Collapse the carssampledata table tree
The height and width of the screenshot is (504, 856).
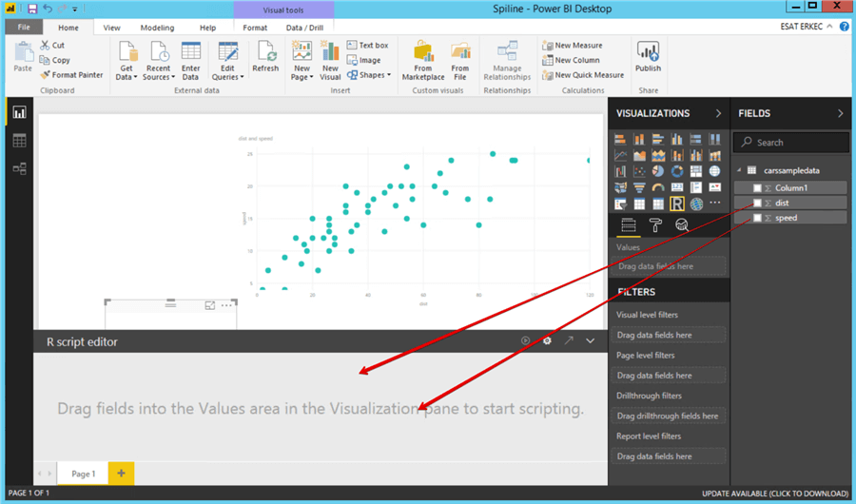pos(740,170)
